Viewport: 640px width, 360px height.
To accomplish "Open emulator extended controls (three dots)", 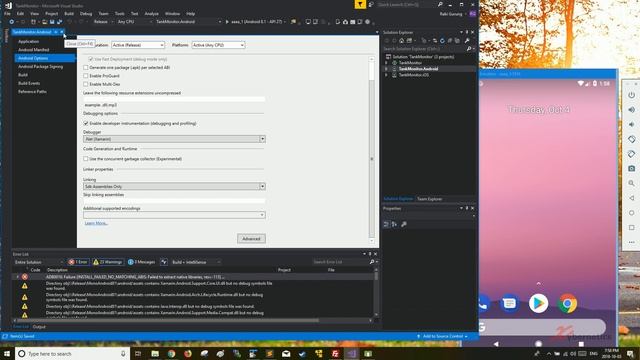I will point(631,242).
